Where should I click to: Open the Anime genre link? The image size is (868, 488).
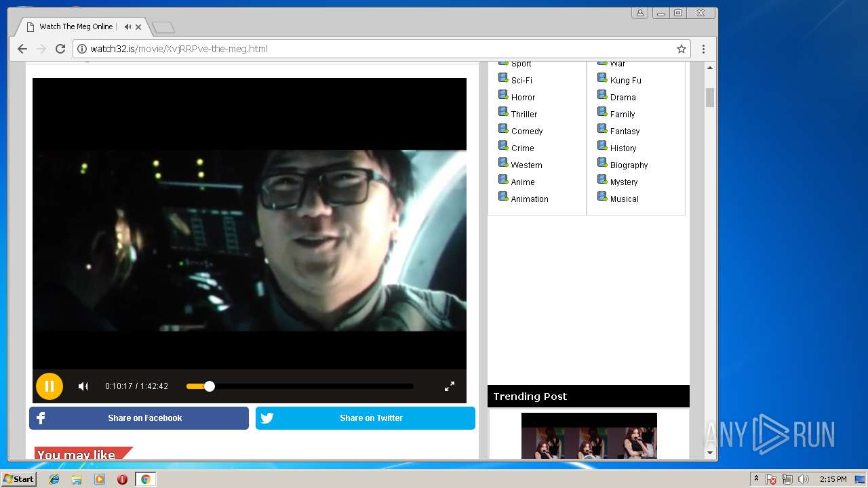click(x=523, y=182)
